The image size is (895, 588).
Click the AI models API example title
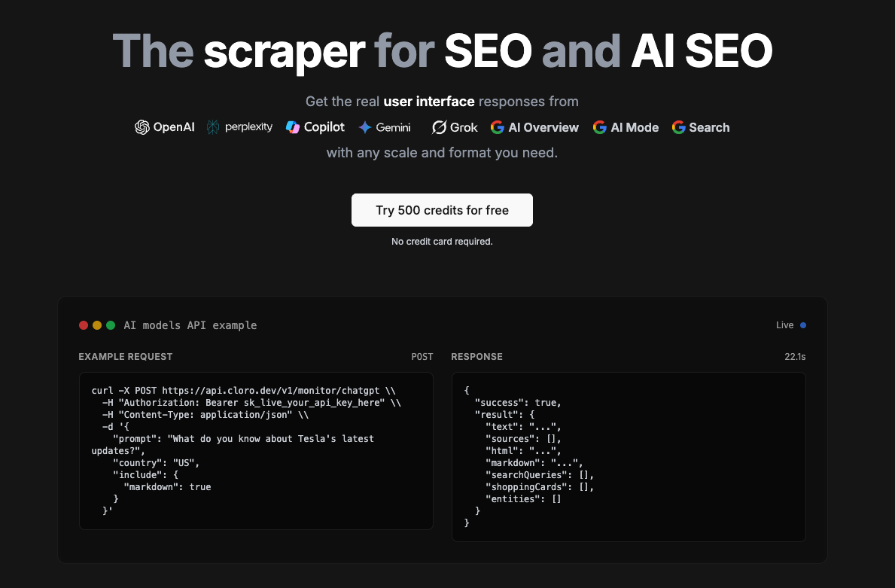(190, 325)
